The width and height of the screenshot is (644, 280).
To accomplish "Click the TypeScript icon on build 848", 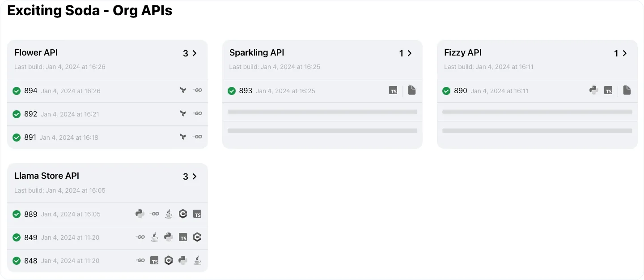I will pos(154,260).
